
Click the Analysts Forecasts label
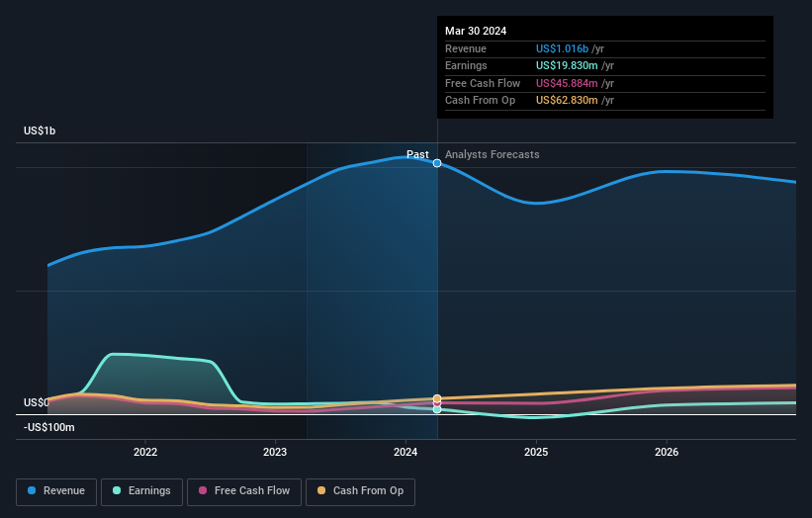coord(492,154)
